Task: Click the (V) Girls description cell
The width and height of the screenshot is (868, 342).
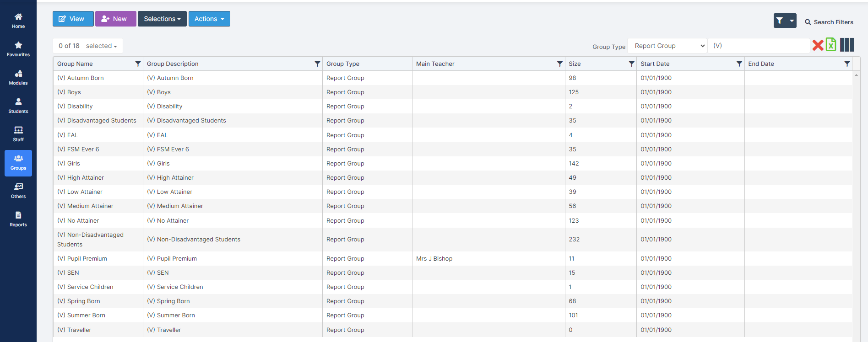Action: click(158, 164)
